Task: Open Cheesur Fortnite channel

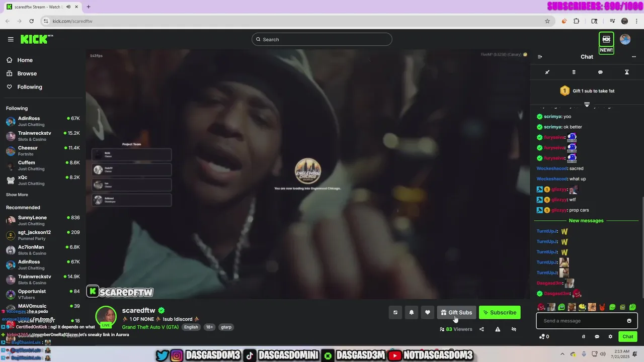Action: click(x=43, y=151)
